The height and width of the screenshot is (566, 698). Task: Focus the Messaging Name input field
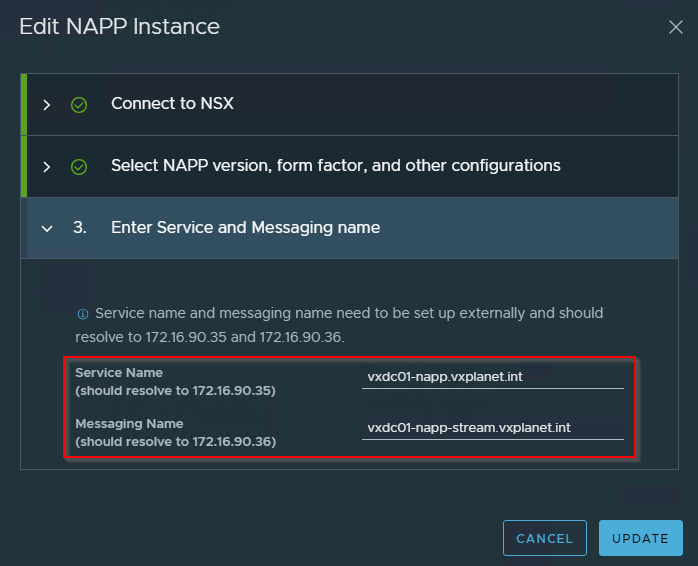point(493,427)
